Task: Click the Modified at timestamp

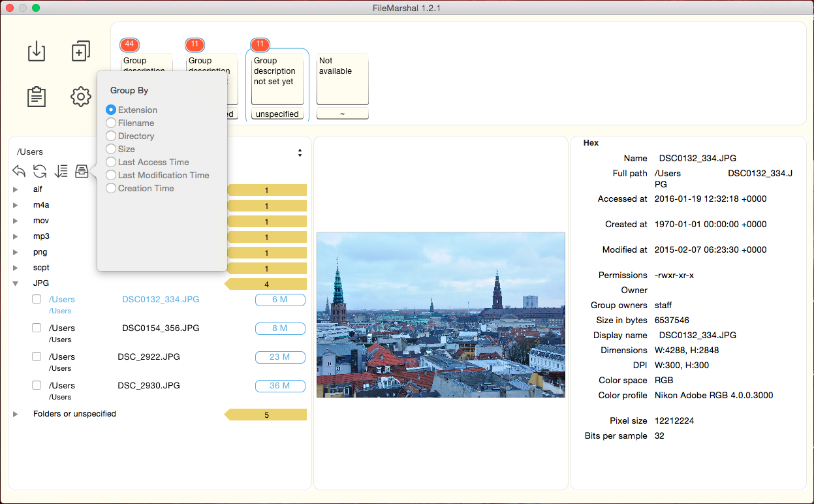Action: coord(711,249)
